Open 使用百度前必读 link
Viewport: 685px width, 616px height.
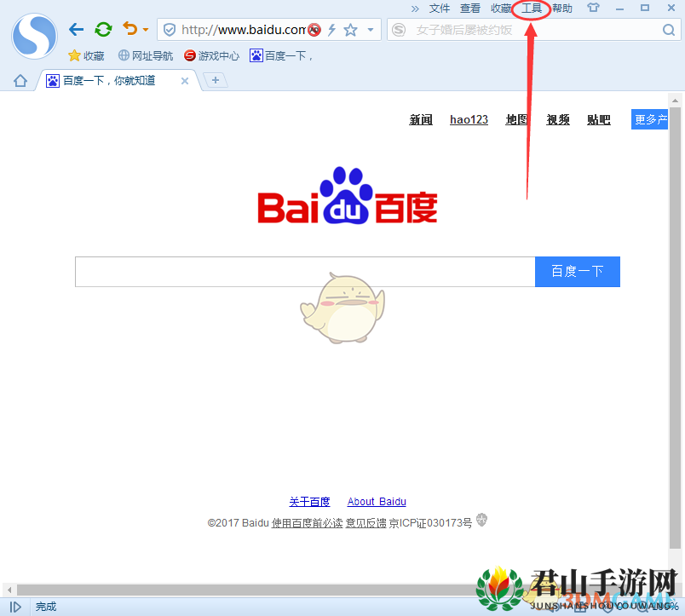click(307, 523)
